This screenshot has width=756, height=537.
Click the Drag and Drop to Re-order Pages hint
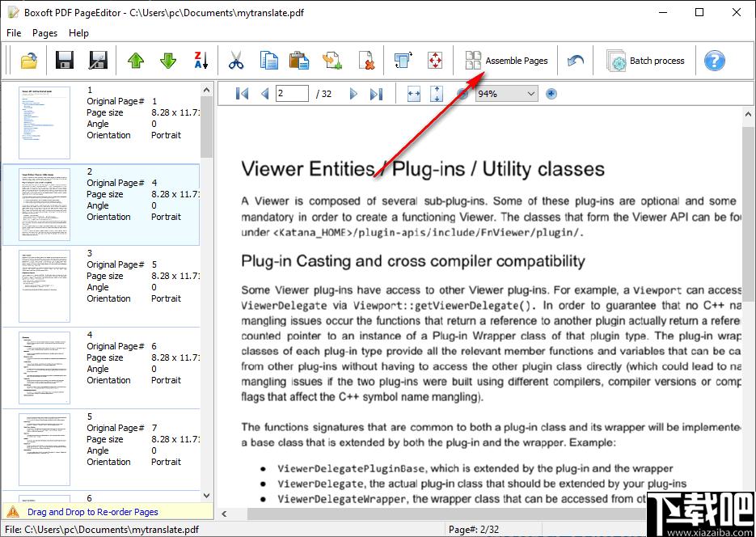pyautogui.click(x=92, y=512)
